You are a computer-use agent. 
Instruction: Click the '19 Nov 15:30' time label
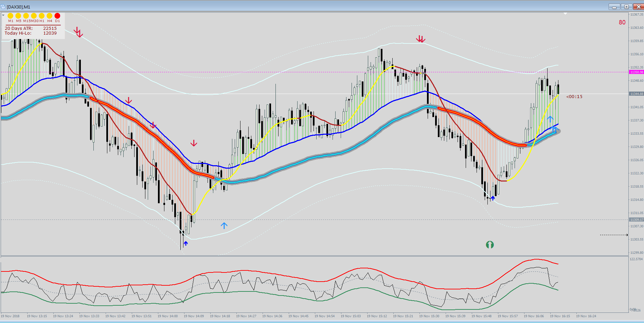click(429, 316)
